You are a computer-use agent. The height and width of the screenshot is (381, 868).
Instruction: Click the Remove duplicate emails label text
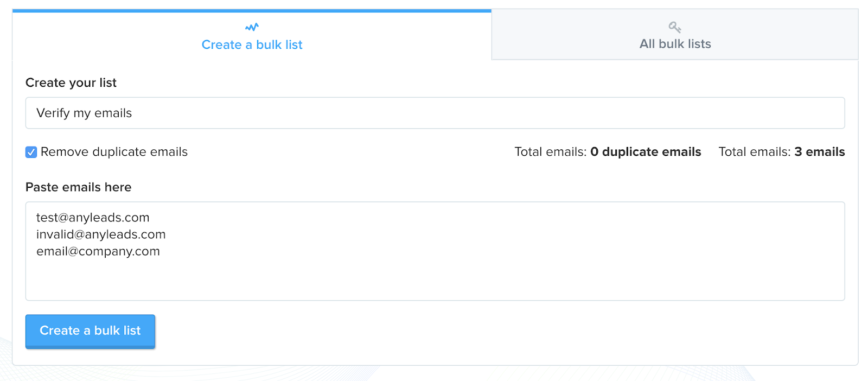pyautogui.click(x=114, y=152)
